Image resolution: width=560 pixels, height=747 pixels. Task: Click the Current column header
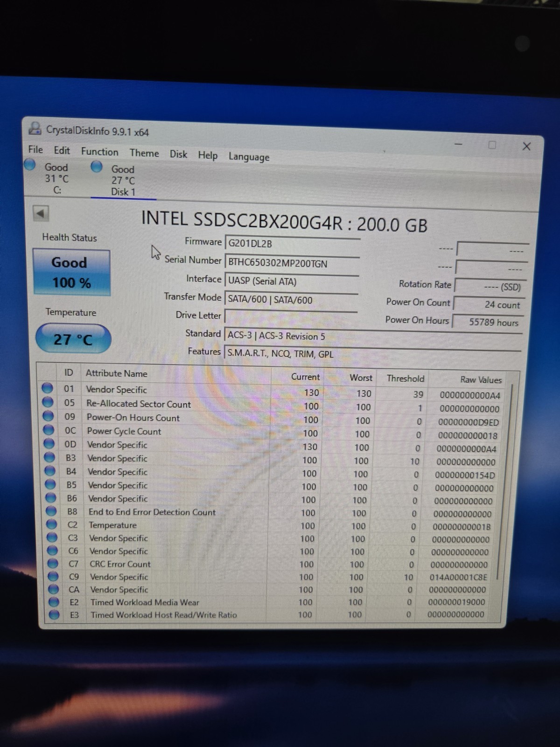pos(306,377)
